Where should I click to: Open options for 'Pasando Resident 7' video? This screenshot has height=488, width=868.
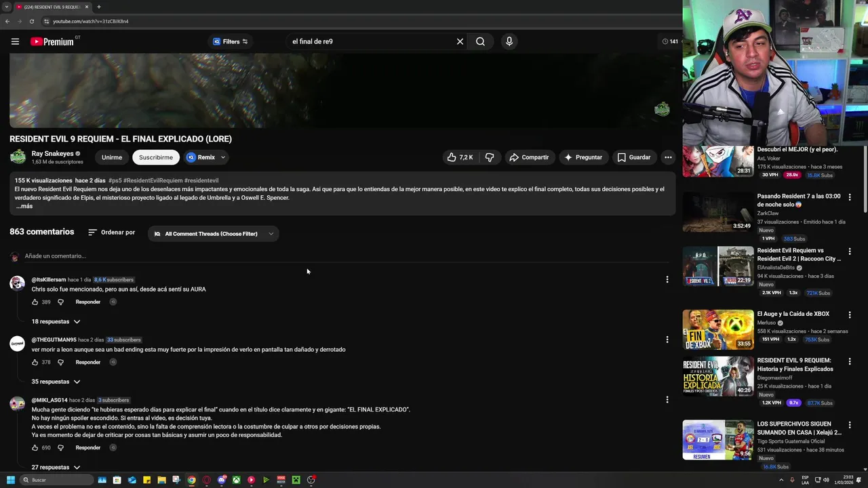coord(850,197)
